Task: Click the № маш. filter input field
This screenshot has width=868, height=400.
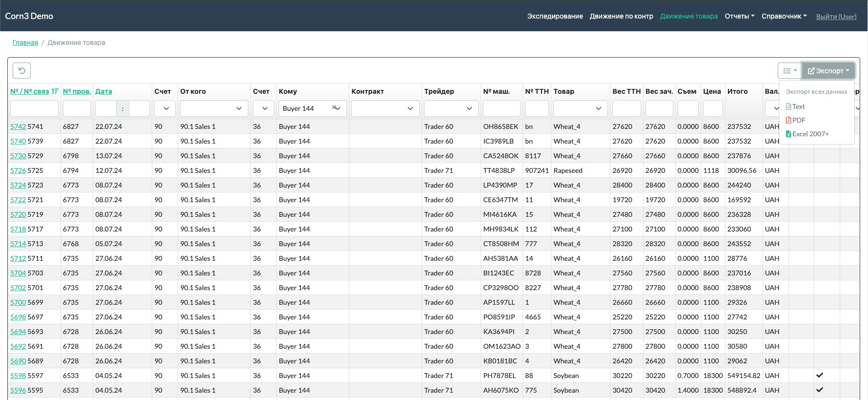Action: [x=502, y=108]
